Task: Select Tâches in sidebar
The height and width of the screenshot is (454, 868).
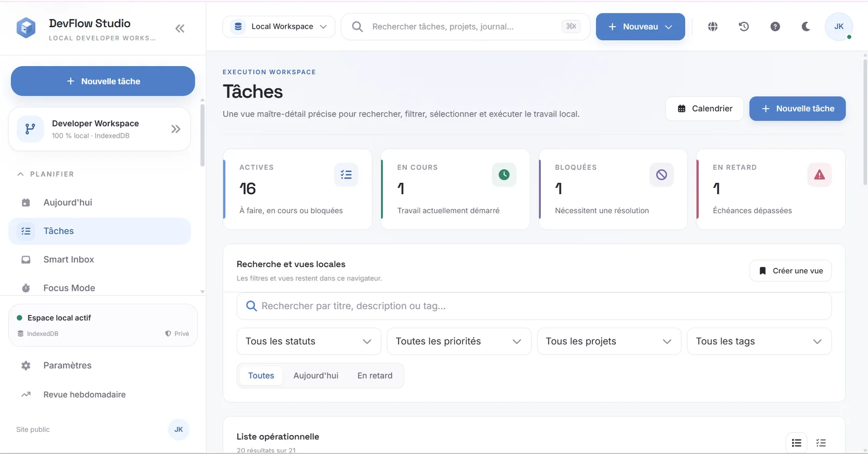Action: point(100,231)
